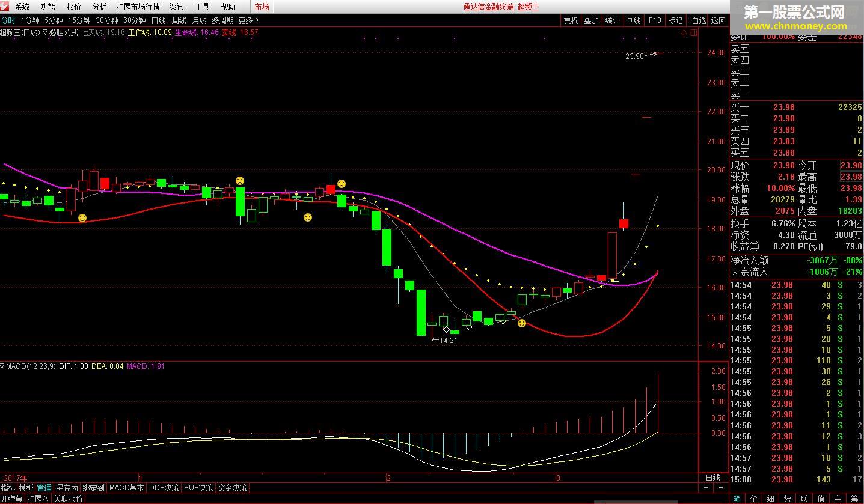
Task: Click the 标记 mark button
Action: (675, 20)
